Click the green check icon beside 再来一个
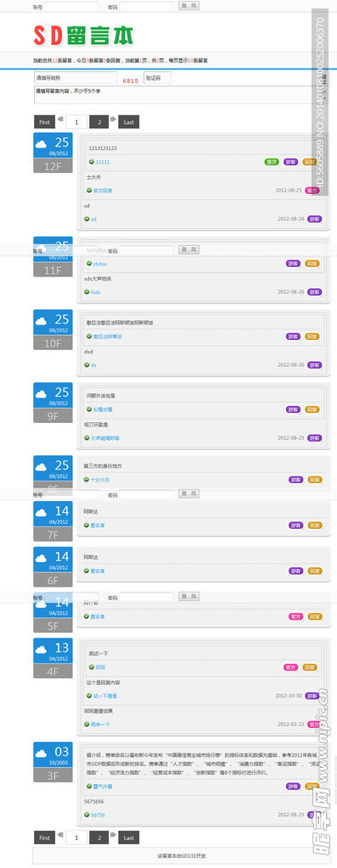Screen dimensions: 337x868 (x=87, y=724)
